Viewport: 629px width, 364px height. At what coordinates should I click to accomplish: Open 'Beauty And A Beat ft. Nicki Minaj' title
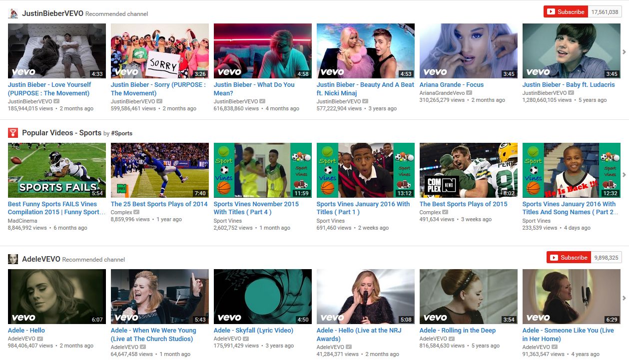pos(365,89)
